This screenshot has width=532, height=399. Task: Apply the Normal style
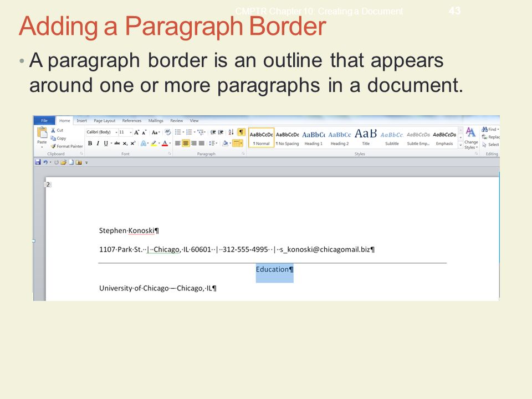(x=261, y=138)
